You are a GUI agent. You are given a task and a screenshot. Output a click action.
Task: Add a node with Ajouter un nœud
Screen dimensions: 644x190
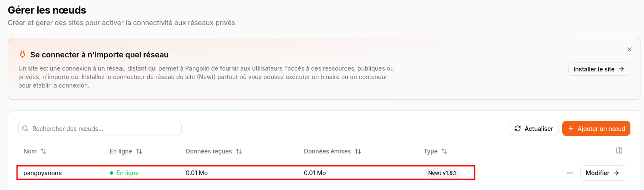596,128
